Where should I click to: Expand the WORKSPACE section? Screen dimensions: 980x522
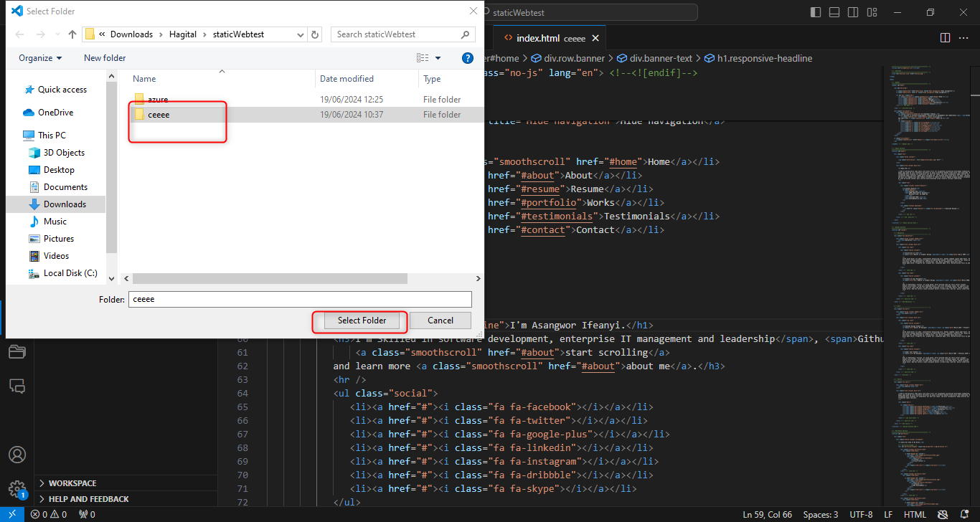72,483
